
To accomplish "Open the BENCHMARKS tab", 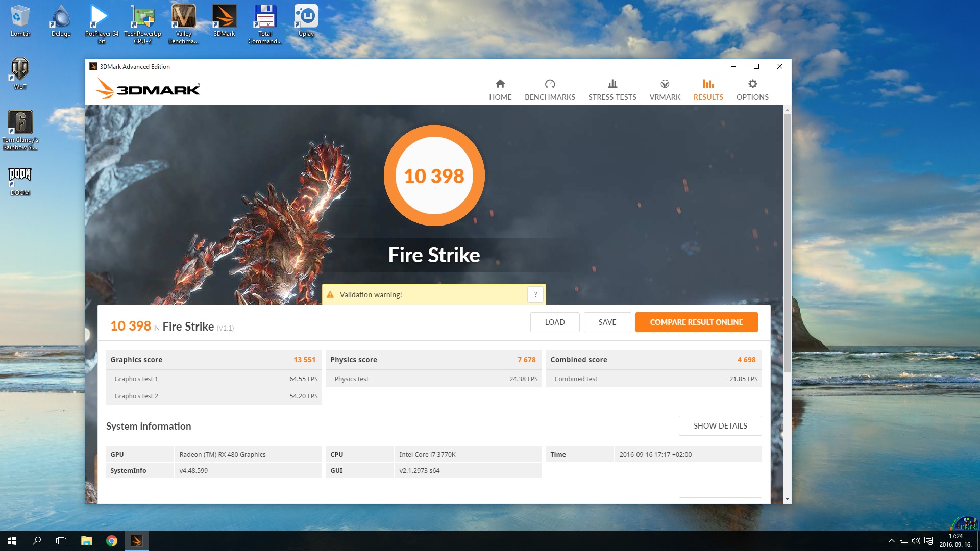I will [x=550, y=90].
